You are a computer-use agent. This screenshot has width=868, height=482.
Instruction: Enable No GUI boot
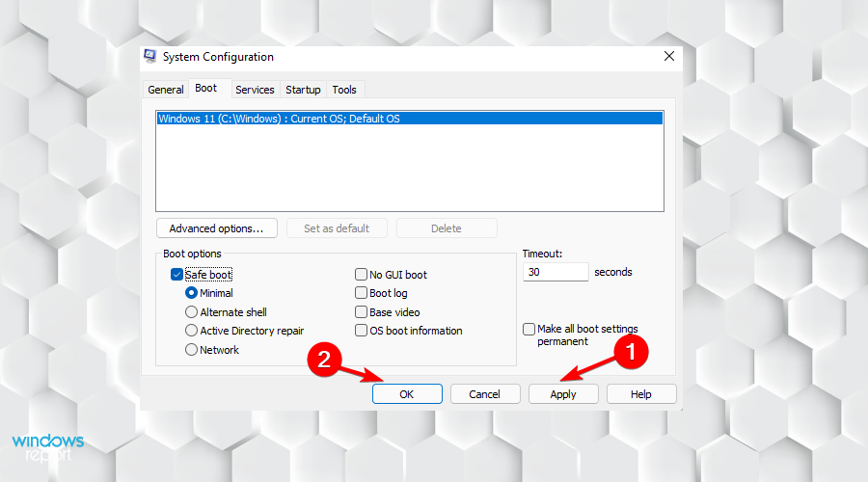tap(361, 275)
